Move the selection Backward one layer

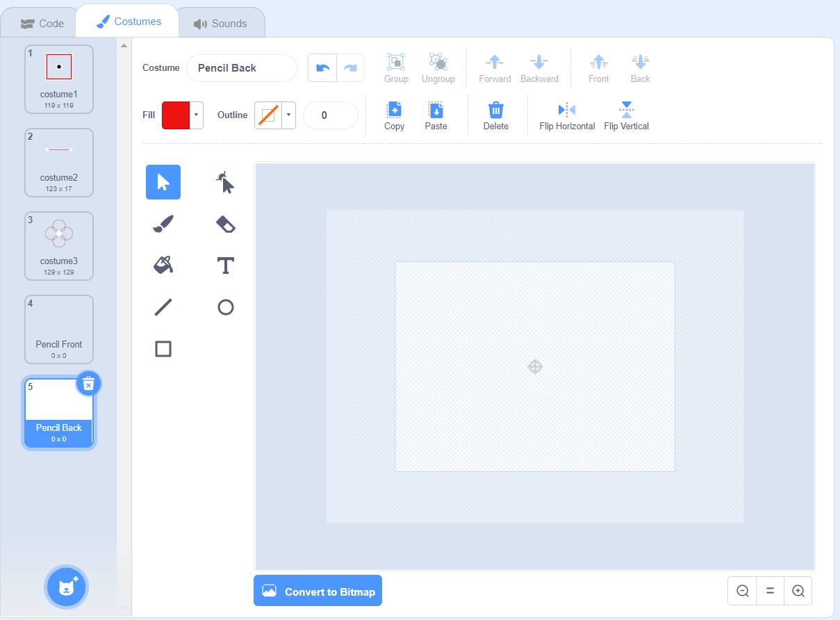pos(540,68)
